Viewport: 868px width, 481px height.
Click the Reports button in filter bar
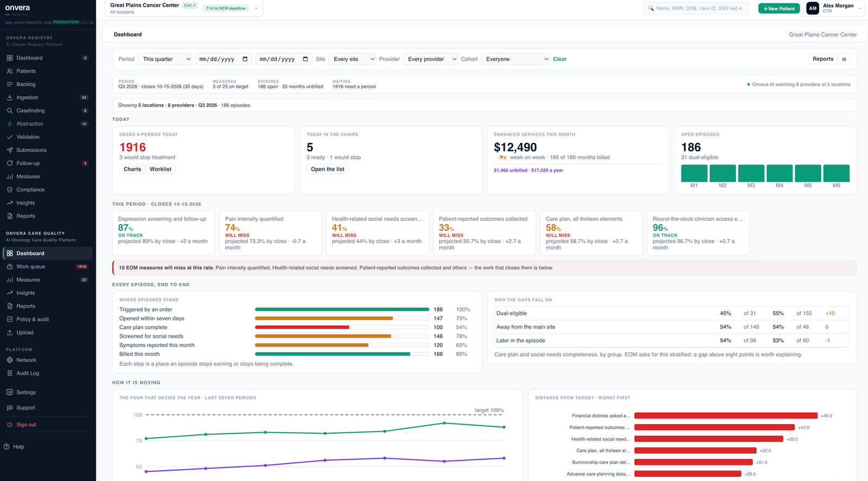click(x=823, y=59)
